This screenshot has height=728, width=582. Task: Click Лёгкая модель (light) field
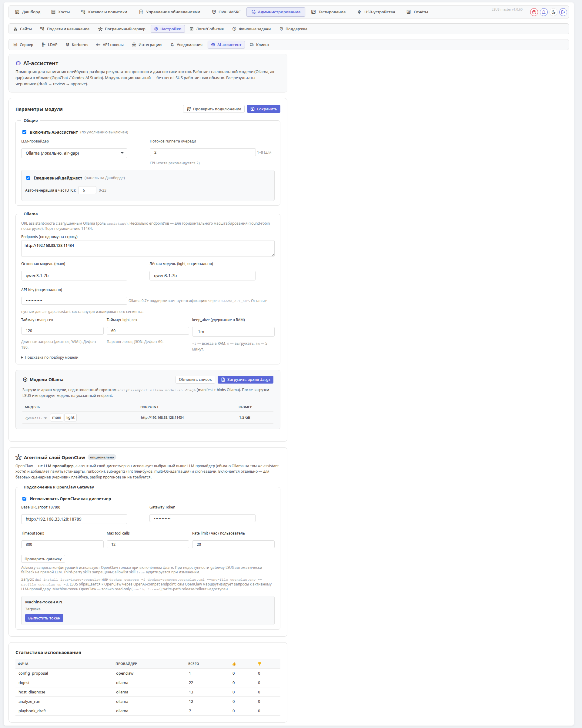202,276
